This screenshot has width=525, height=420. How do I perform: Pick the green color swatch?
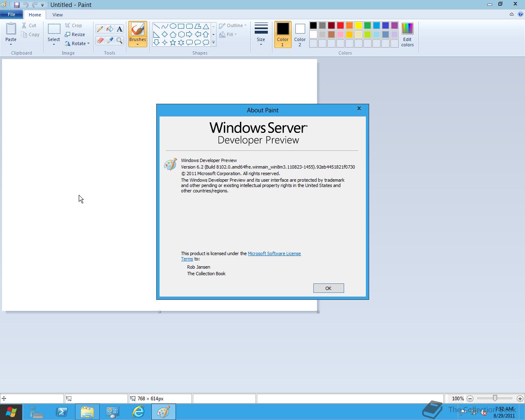pos(367,25)
